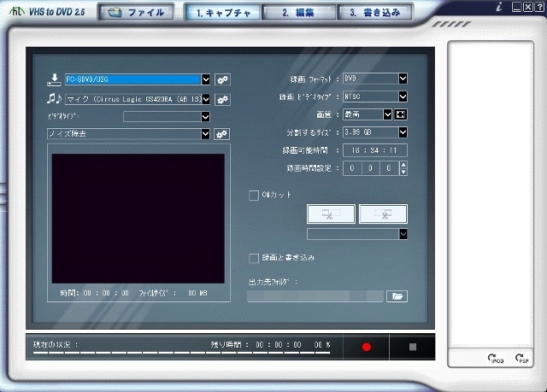
Task: Click the 時間 00:00:00 readout
Action: coord(95,293)
